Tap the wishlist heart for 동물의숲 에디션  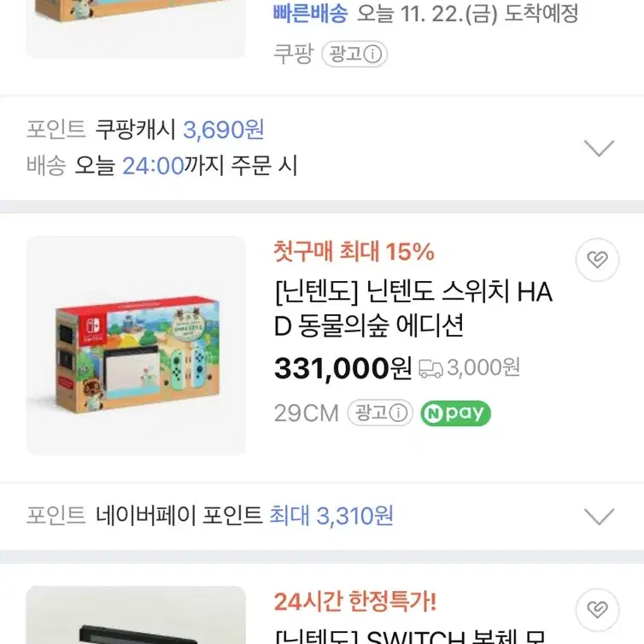click(x=597, y=260)
